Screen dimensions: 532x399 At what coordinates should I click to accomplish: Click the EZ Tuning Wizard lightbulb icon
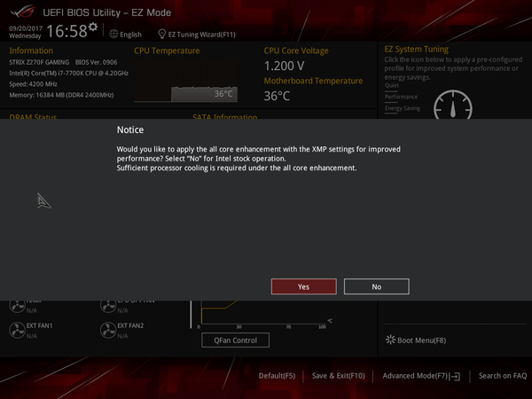pyautogui.click(x=162, y=34)
